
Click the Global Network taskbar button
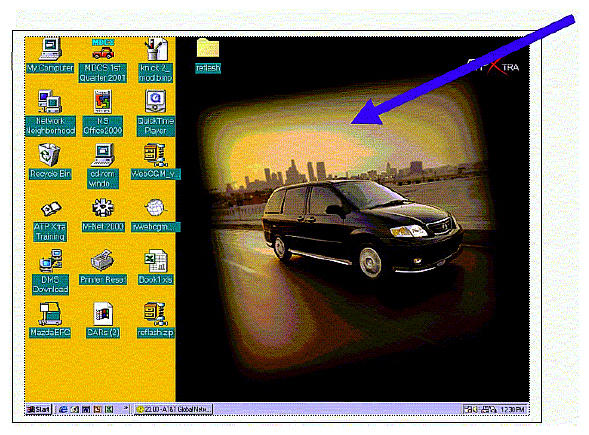click(x=174, y=409)
